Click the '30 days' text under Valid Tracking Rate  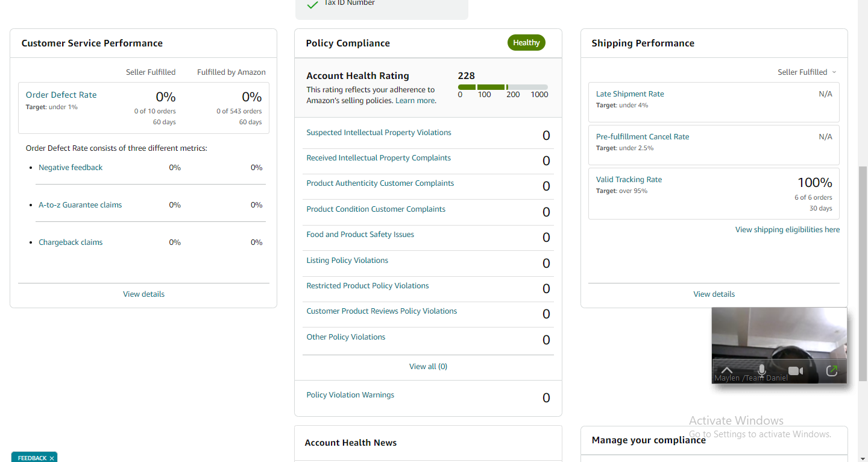(x=821, y=209)
